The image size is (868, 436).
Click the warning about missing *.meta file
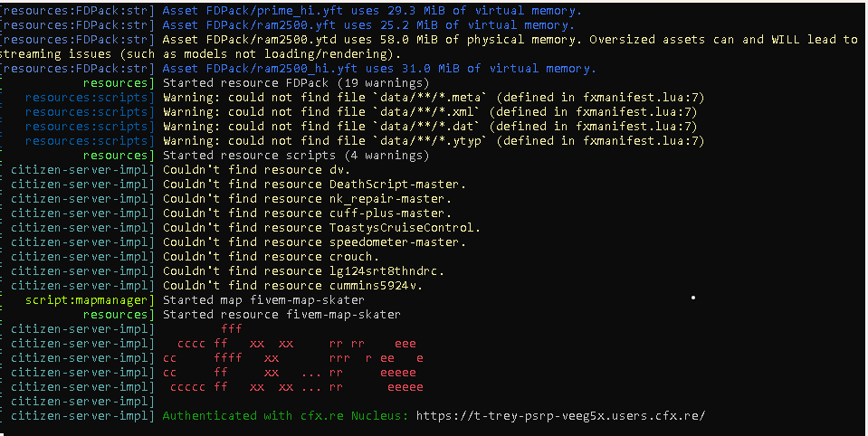point(434,98)
